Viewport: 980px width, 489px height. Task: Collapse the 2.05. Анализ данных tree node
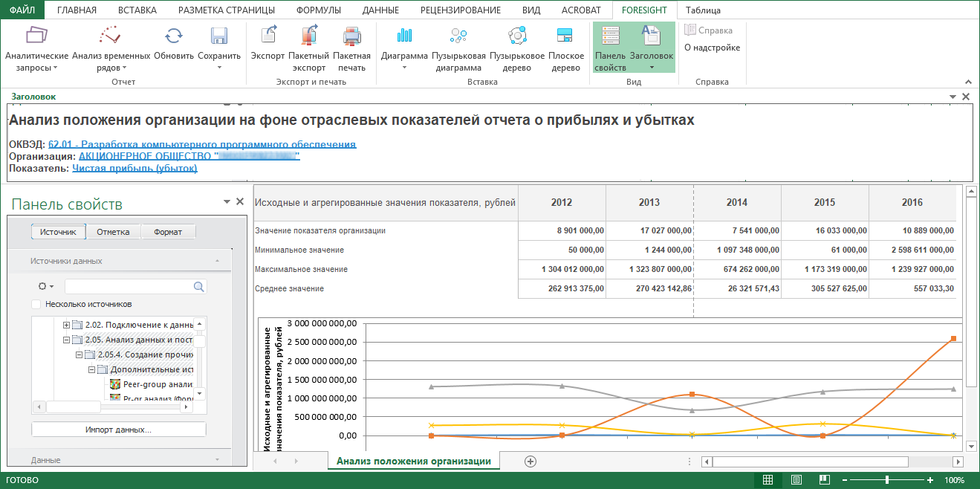(x=67, y=340)
